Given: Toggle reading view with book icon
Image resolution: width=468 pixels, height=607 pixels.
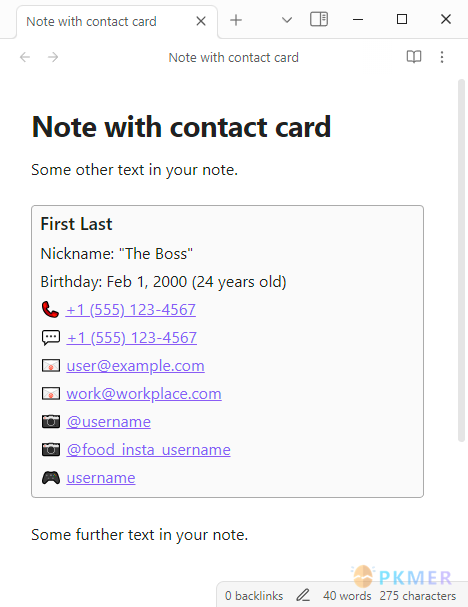Looking at the screenshot, I should [x=414, y=57].
